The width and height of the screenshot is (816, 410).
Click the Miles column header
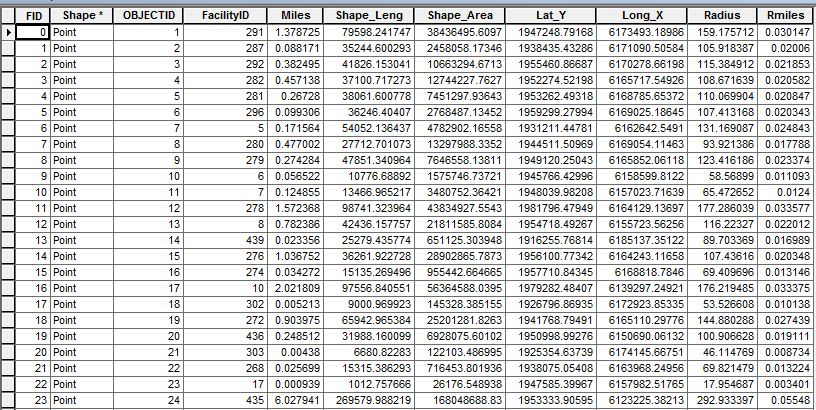(295, 16)
